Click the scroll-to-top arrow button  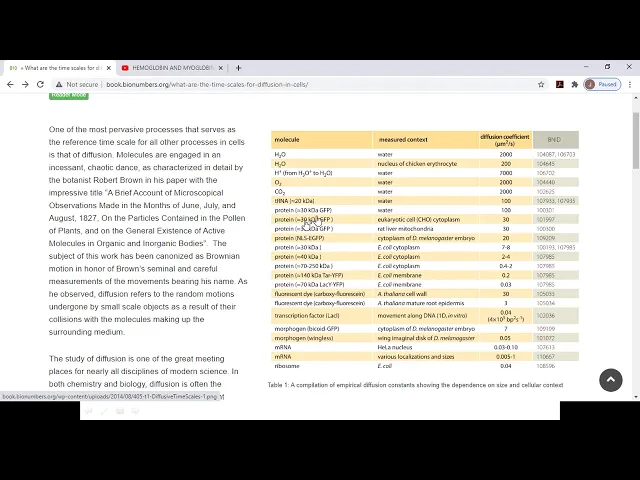(x=611, y=380)
